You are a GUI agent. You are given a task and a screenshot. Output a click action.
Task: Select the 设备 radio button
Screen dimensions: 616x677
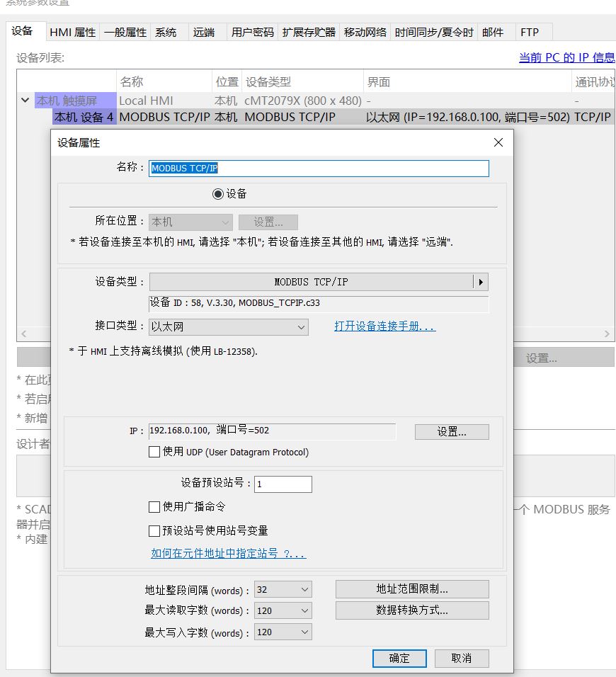coord(218,194)
